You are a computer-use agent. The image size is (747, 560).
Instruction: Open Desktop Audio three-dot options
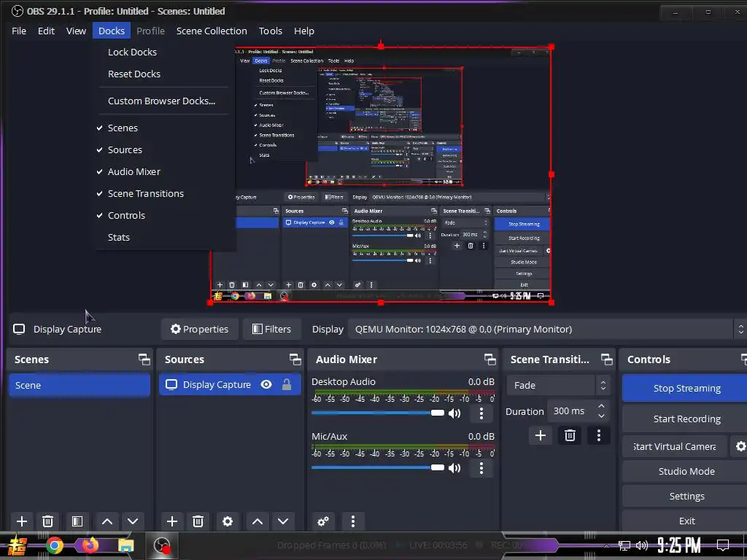[481, 413]
